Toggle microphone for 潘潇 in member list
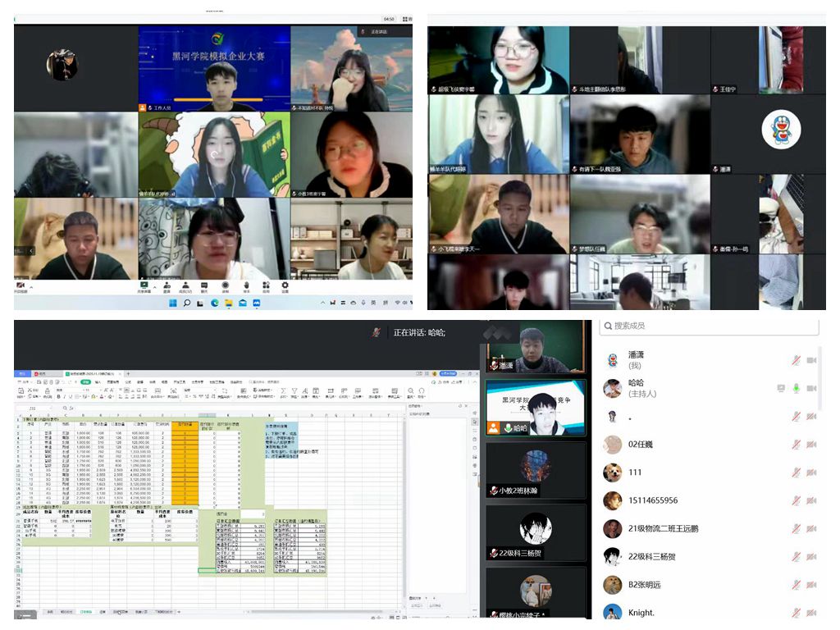Image resolution: width=840 pixels, height=630 pixels. click(x=795, y=360)
